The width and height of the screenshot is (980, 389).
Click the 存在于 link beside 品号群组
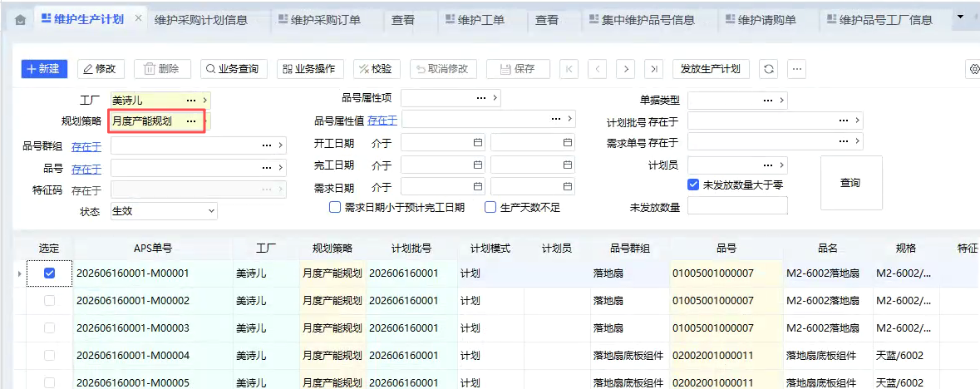click(86, 146)
